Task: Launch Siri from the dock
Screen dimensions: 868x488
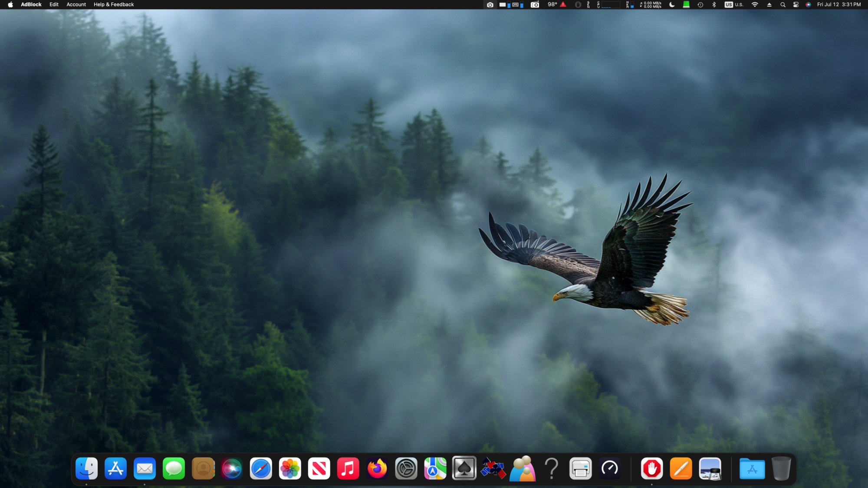Action: click(x=232, y=468)
